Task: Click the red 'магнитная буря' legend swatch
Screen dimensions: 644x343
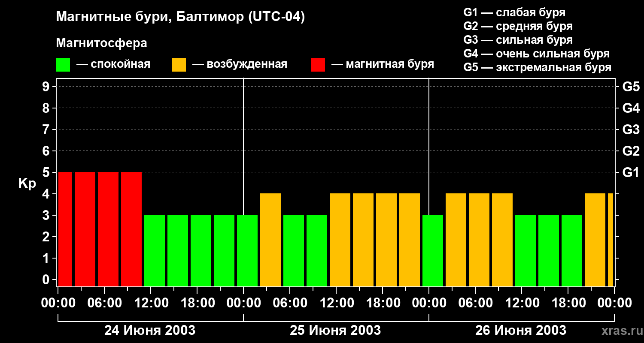Action: pyautogui.click(x=318, y=65)
